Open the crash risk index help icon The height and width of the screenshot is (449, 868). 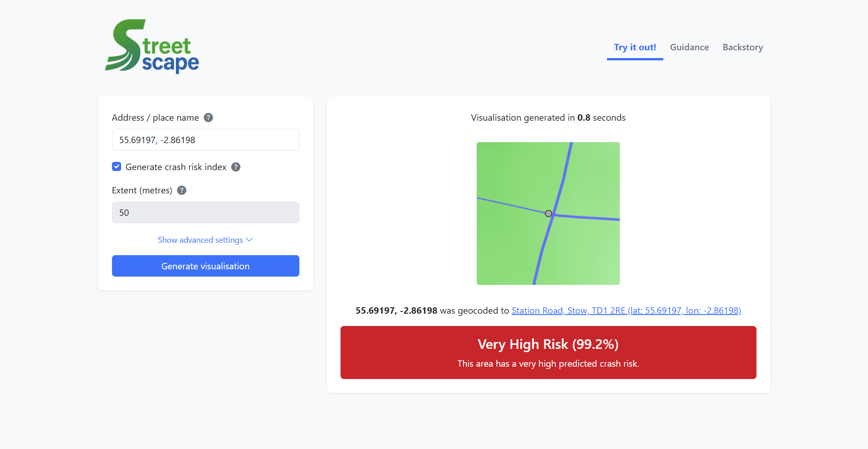[236, 167]
